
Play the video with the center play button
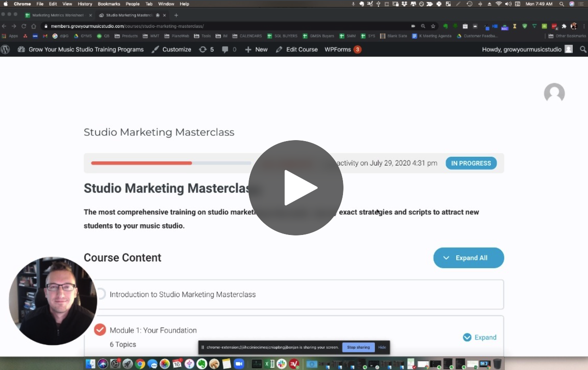click(296, 188)
